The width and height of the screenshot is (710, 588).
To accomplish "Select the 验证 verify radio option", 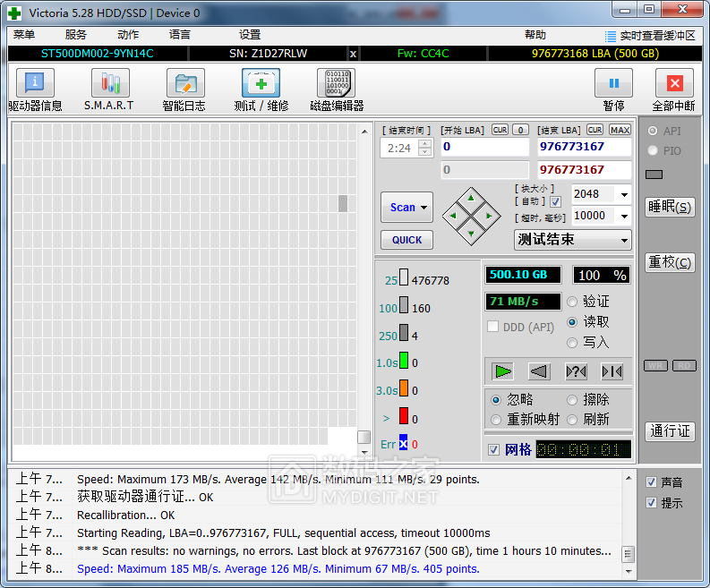I will pyautogui.click(x=573, y=302).
